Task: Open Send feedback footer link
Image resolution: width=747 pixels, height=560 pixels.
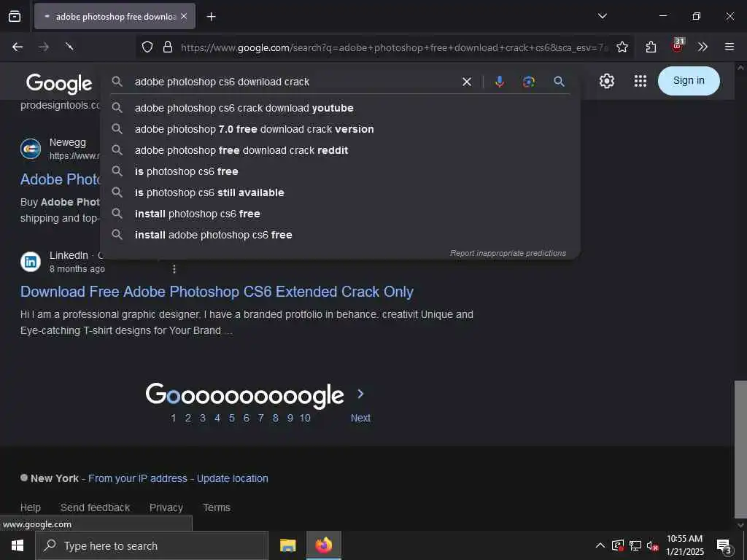Action: (96, 507)
